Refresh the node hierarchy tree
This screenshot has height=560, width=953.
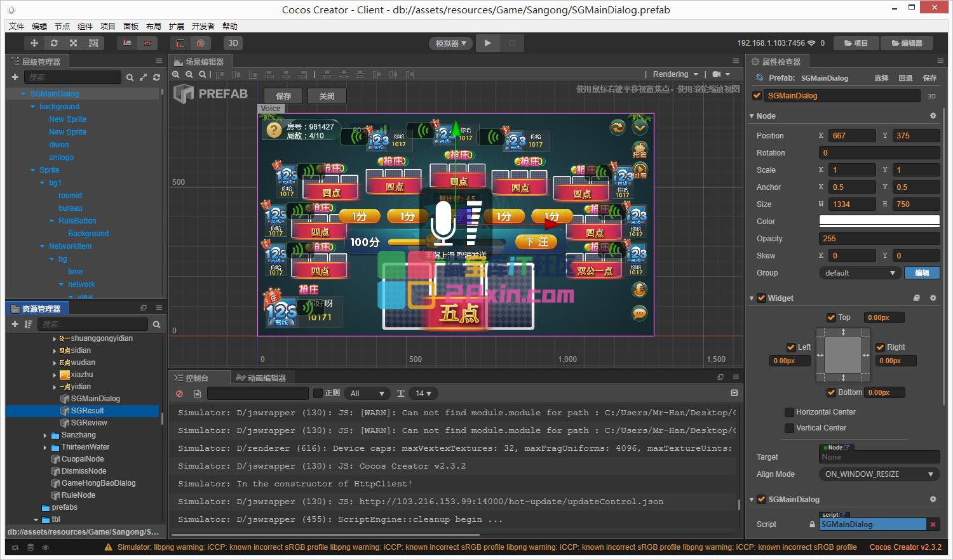pos(156,77)
